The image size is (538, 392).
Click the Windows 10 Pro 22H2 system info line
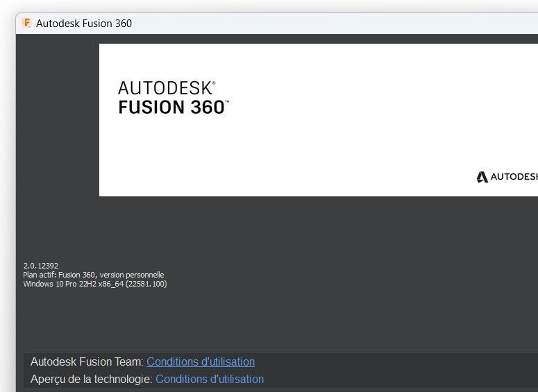tap(95, 284)
